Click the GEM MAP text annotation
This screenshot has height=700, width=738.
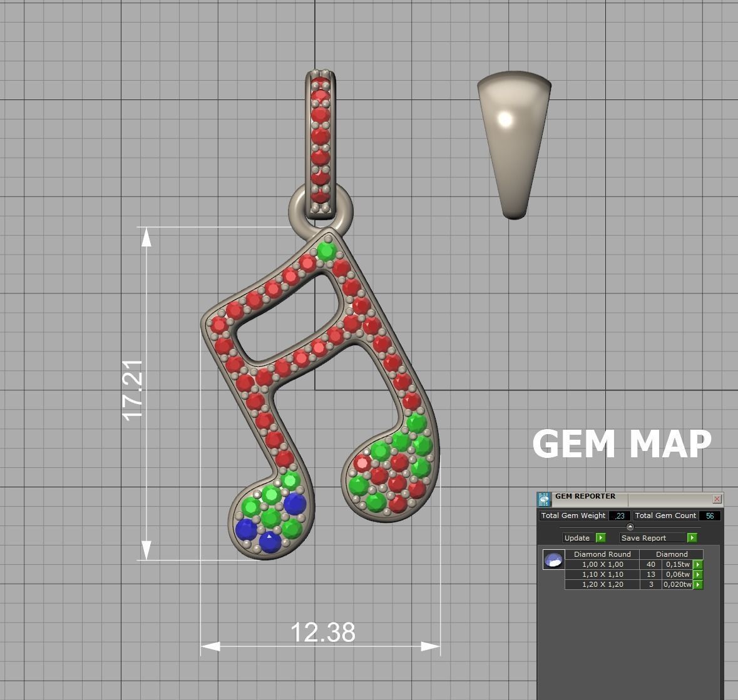pos(622,444)
